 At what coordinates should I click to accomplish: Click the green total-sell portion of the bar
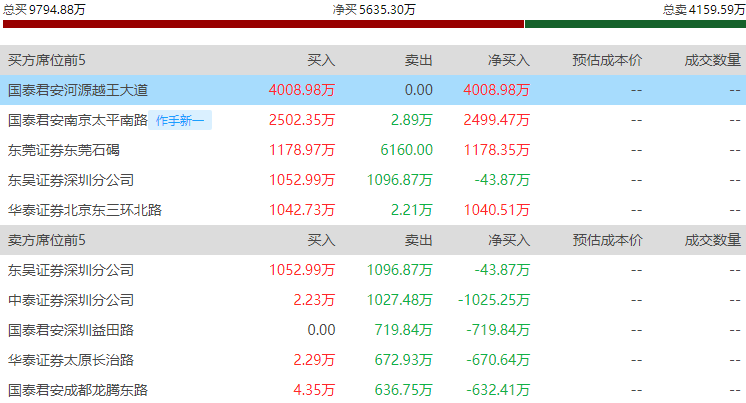pyautogui.click(x=635, y=24)
